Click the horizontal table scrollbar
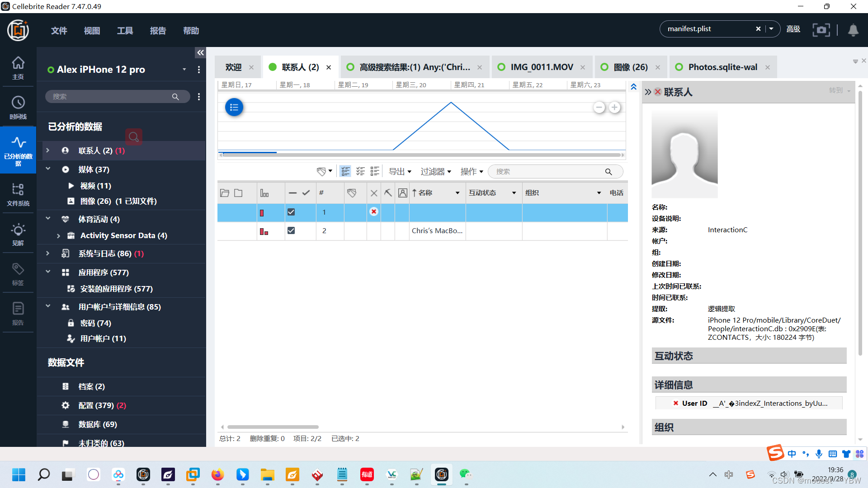The image size is (868, 488). [x=273, y=427]
